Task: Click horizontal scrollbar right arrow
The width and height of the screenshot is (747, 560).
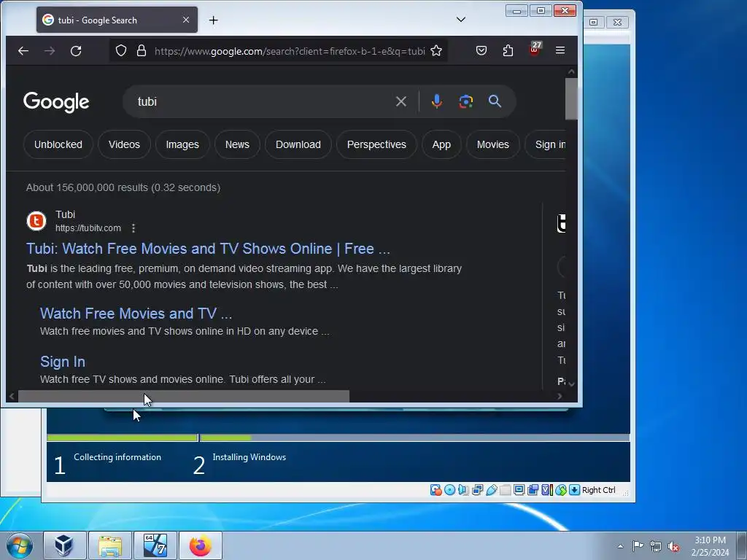Action: pos(560,396)
